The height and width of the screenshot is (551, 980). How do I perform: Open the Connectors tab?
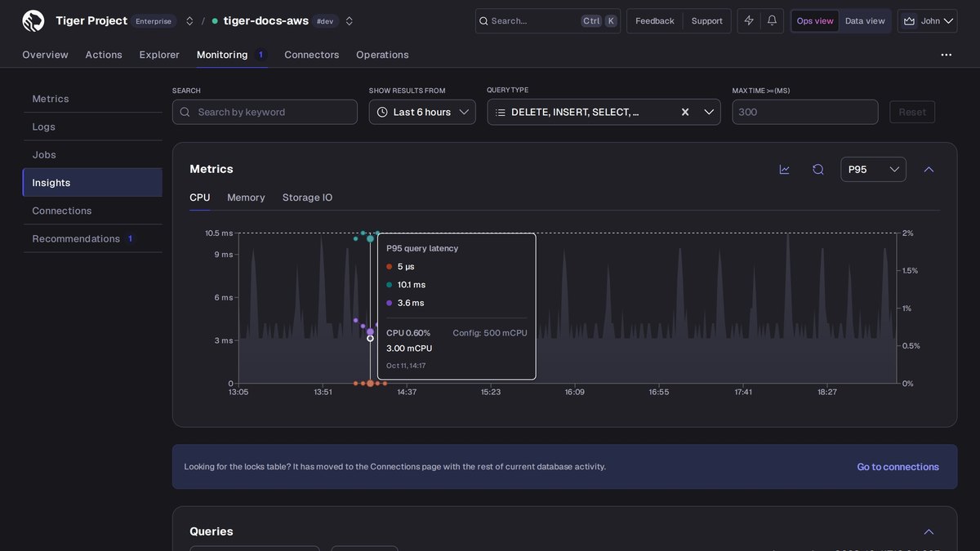(x=312, y=55)
